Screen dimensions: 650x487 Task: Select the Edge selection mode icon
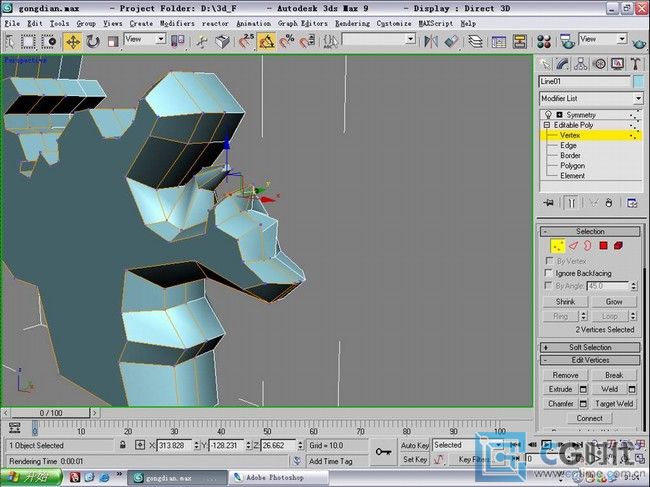pos(573,246)
